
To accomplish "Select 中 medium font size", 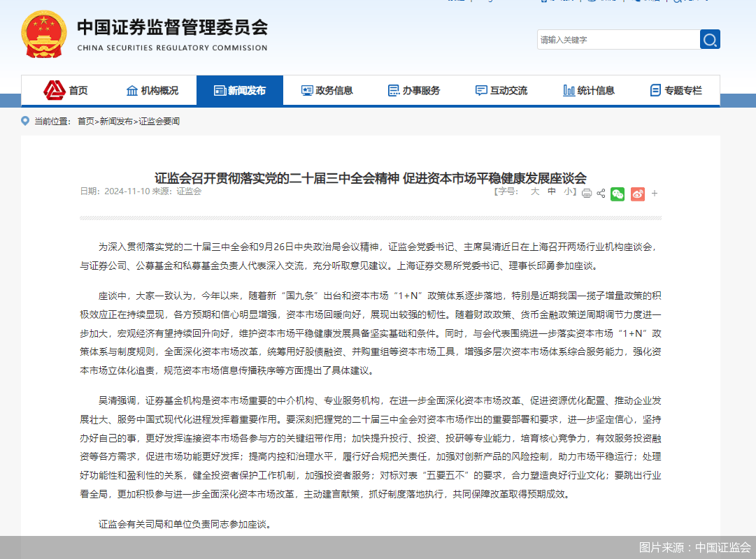I will (550, 191).
